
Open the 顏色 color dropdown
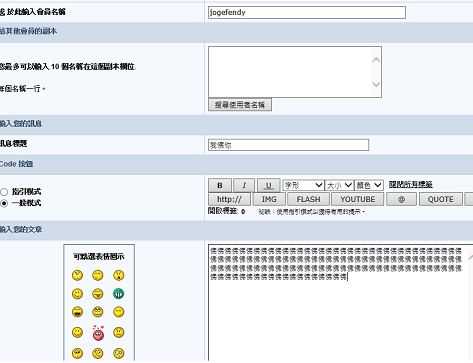369,185
